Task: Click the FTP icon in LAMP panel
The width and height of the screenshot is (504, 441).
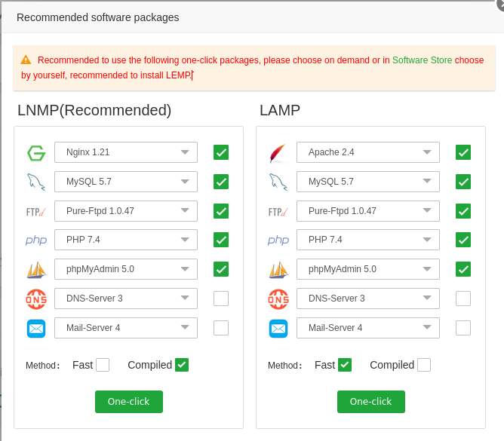Action: pos(278,212)
